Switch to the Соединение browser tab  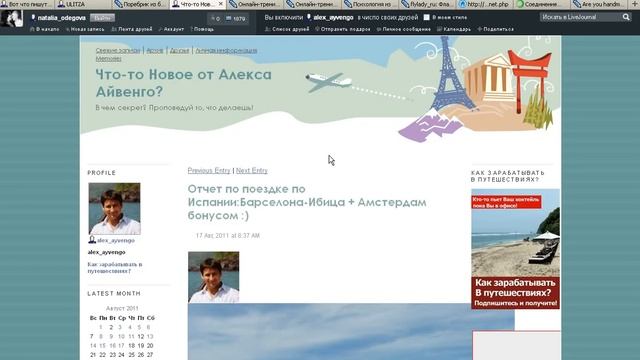[x=541, y=4]
